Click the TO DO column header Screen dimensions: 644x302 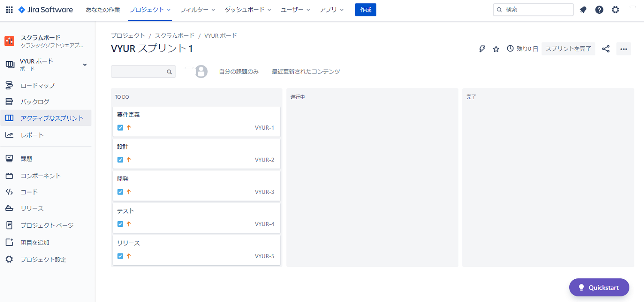pos(122,97)
